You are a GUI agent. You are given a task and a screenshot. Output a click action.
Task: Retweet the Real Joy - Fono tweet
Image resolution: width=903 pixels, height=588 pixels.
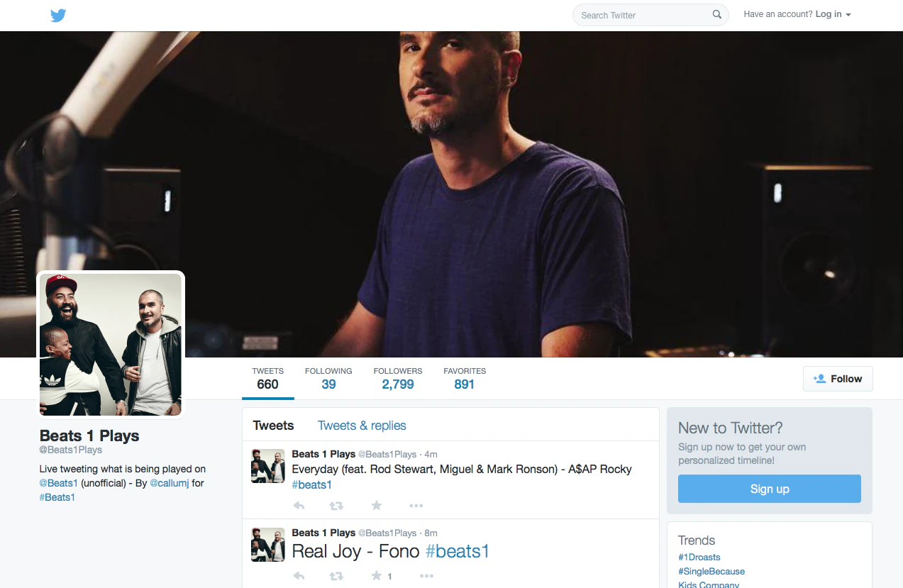tap(336, 576)
